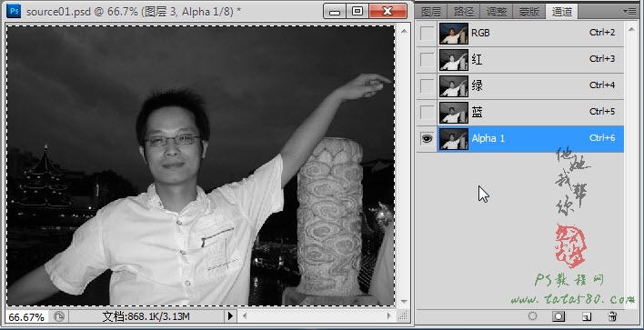Open the 调整 (Adjustments) tab
644x330 pixels.
(x=497, y=12)
